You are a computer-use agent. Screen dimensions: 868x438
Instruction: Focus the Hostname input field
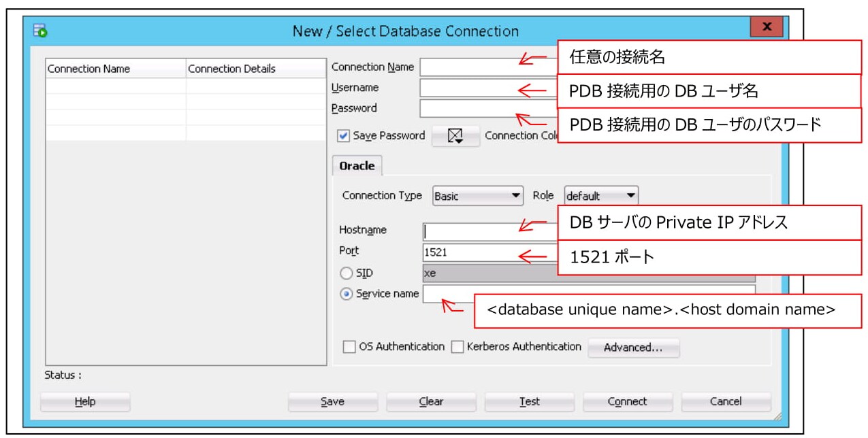point(490,232)
